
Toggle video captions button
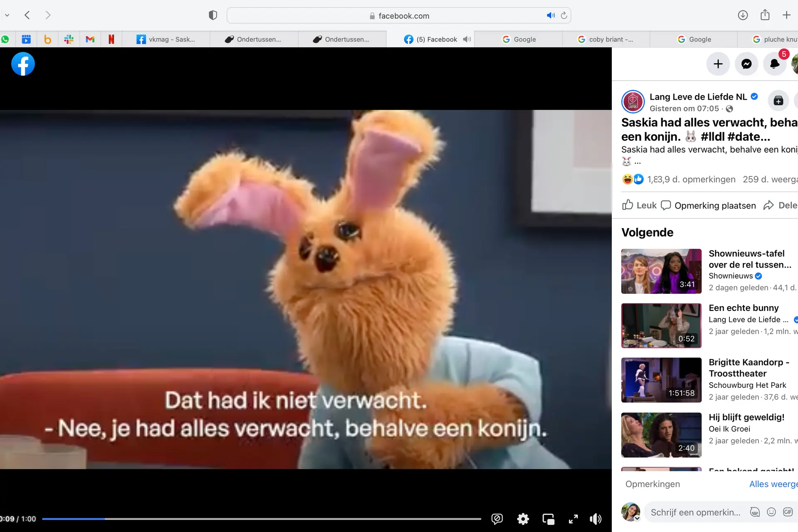497,519
